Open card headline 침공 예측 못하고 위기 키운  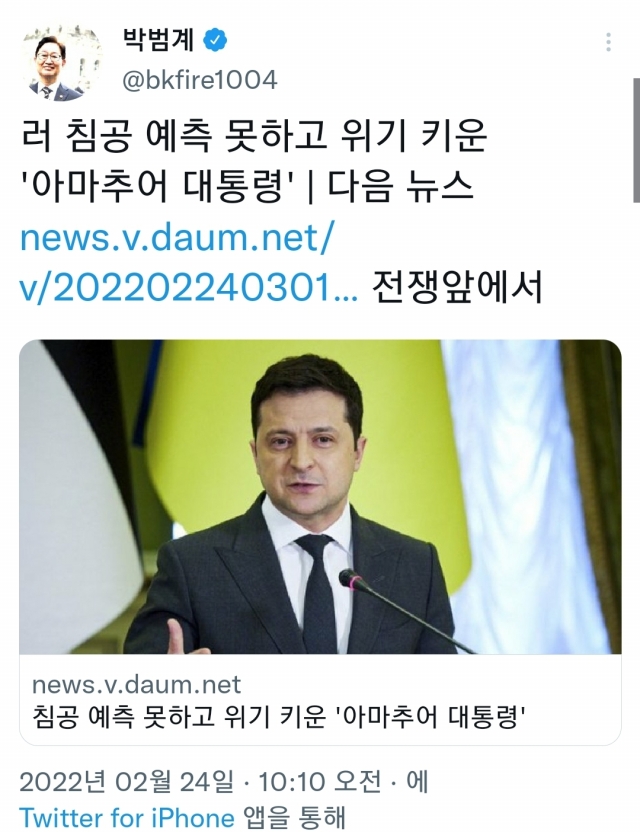point(179,716)
